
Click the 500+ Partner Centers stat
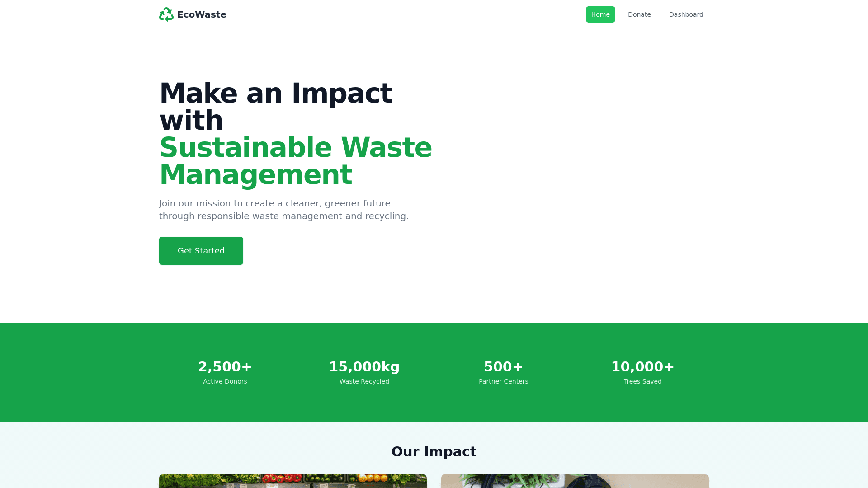(x=503, y=366)
